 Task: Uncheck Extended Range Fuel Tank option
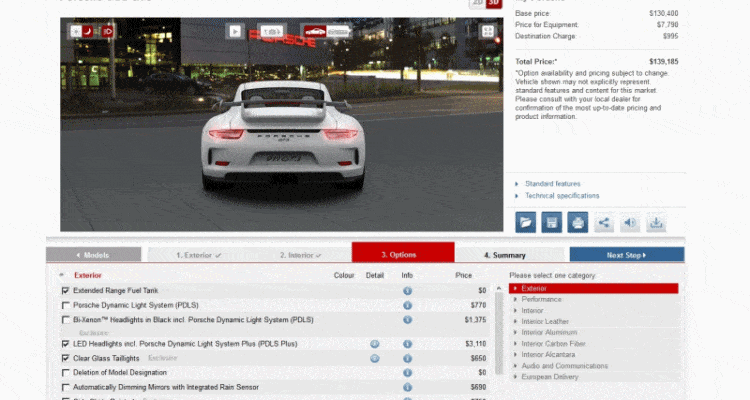tap(66, 290)
